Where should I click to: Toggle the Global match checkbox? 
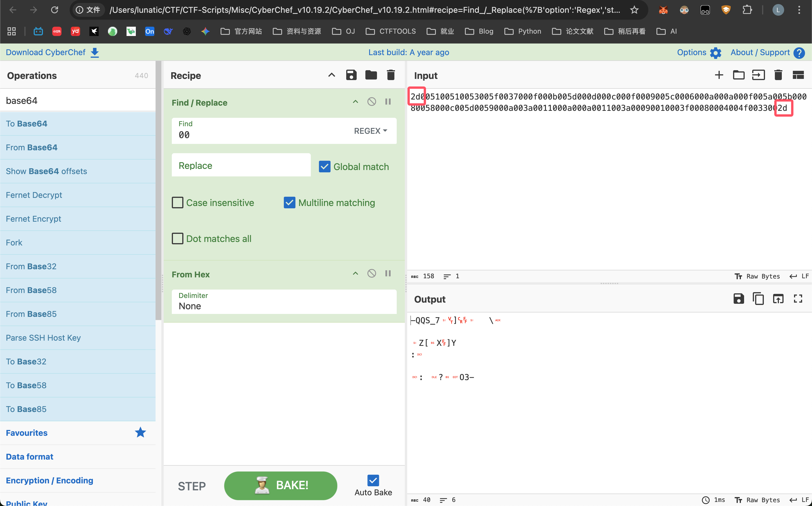[325, 167]
